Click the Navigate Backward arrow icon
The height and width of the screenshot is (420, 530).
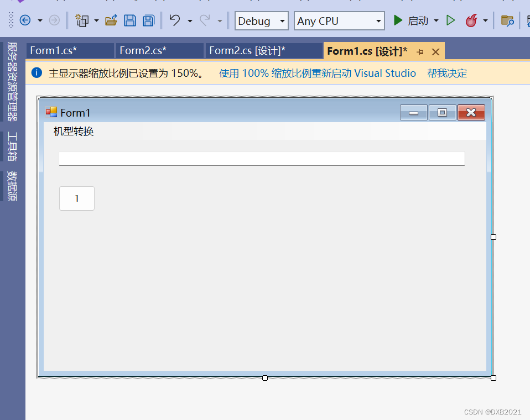[25, 20]
